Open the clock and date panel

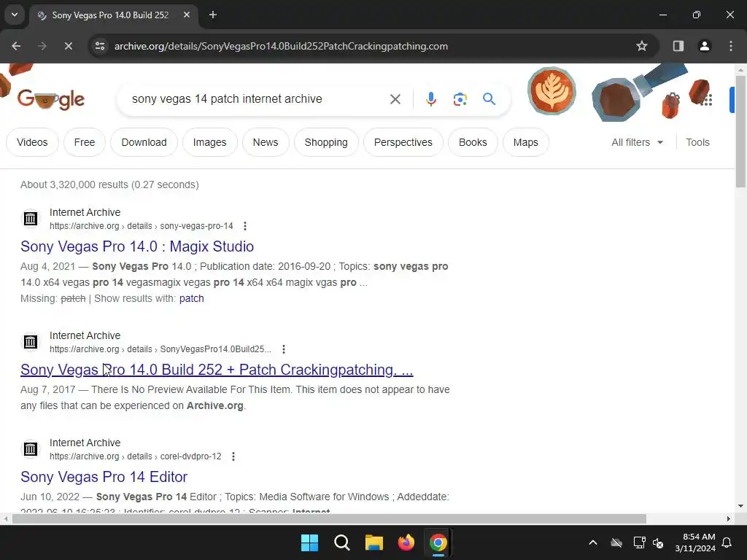695,542
